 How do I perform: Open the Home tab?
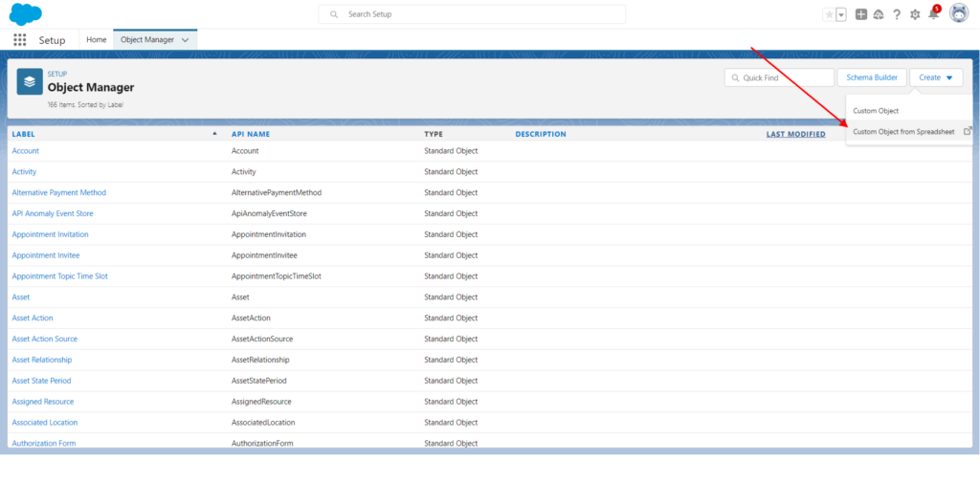(97, 39)
